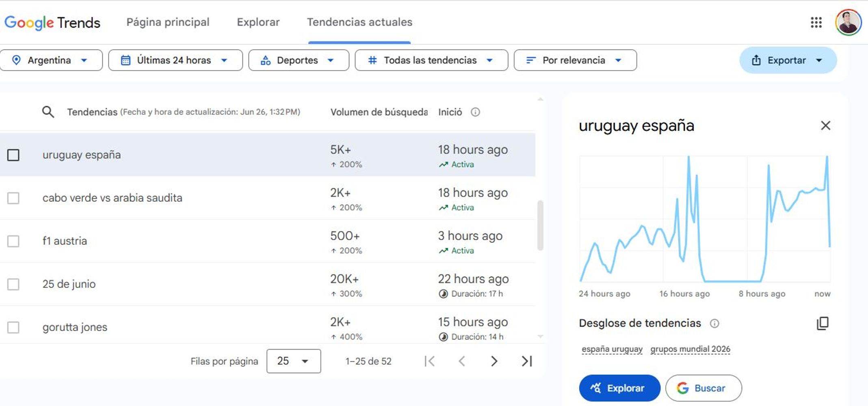Click duration clock icon for 25 de junio
This screenshot has width=868, height=406.
click(x=443, y=294)
